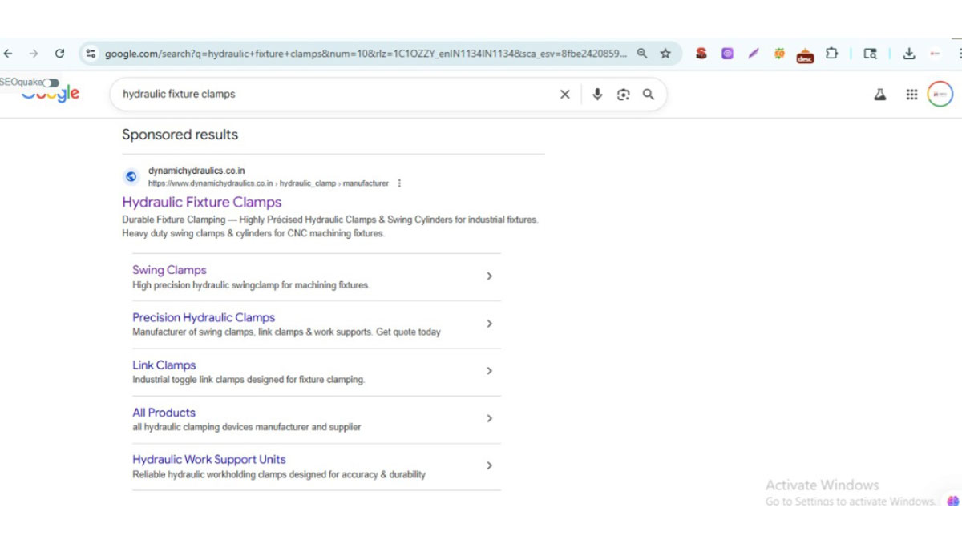
Task: Expand the Swing Clamps chevron arrow
Action: click(489, 276)
